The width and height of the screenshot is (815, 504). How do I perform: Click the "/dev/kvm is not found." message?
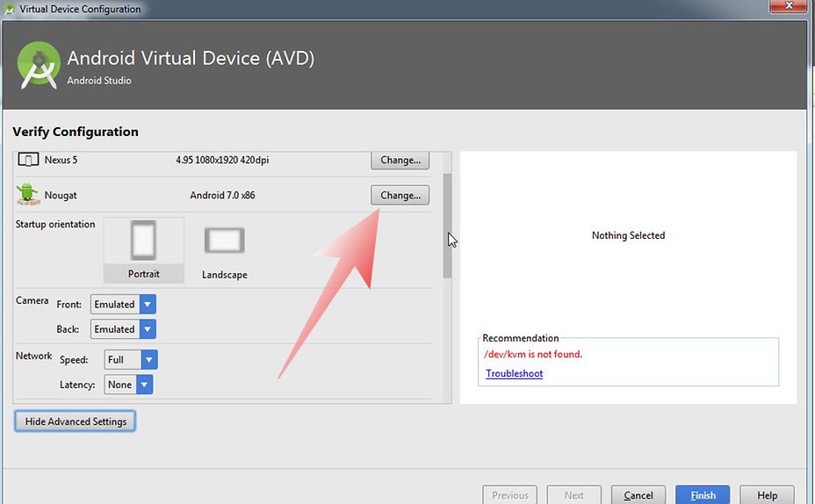point(533,355)
